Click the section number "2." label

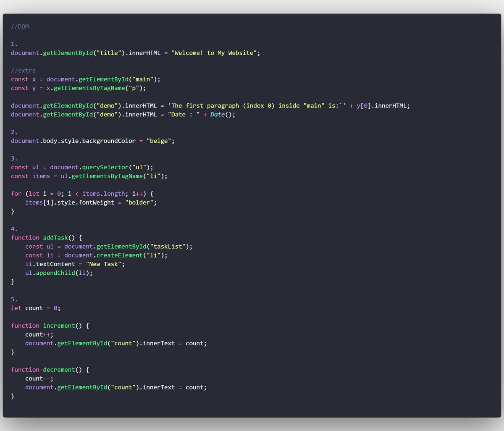pos(14,132)
